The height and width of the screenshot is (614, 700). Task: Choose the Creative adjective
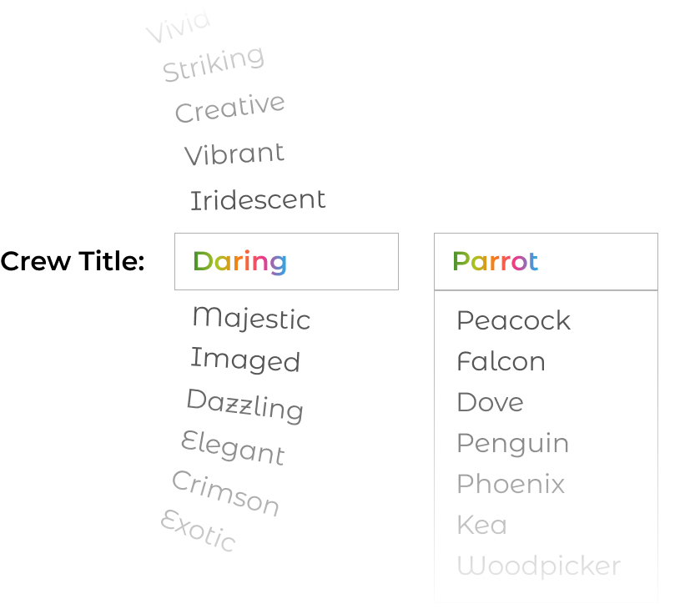pyautogui.click(x=230, y=108)
